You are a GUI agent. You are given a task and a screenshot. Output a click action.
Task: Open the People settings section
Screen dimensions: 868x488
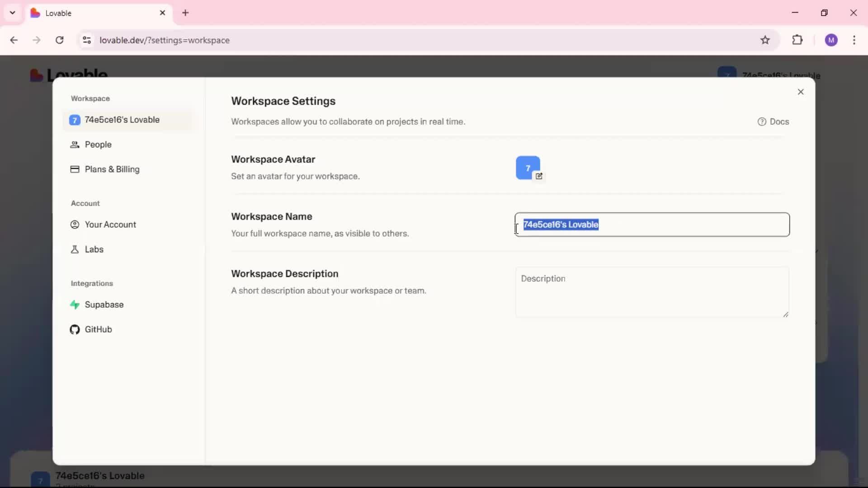point(128,145)
